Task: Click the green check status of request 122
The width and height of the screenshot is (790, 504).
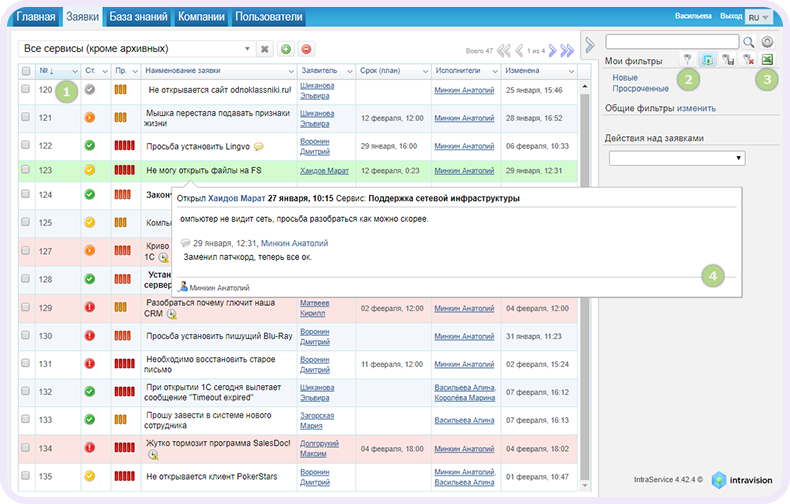Action: coord(90,146)
